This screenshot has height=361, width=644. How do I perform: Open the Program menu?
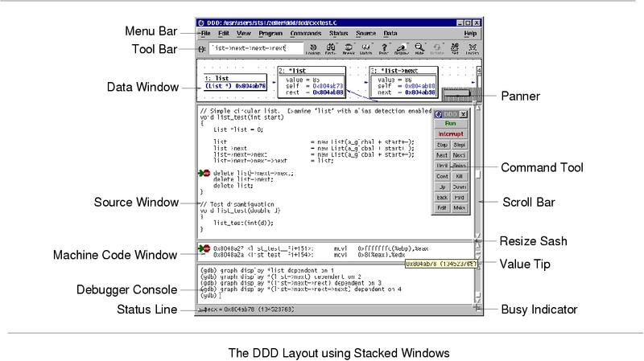(x=270, y=34)
